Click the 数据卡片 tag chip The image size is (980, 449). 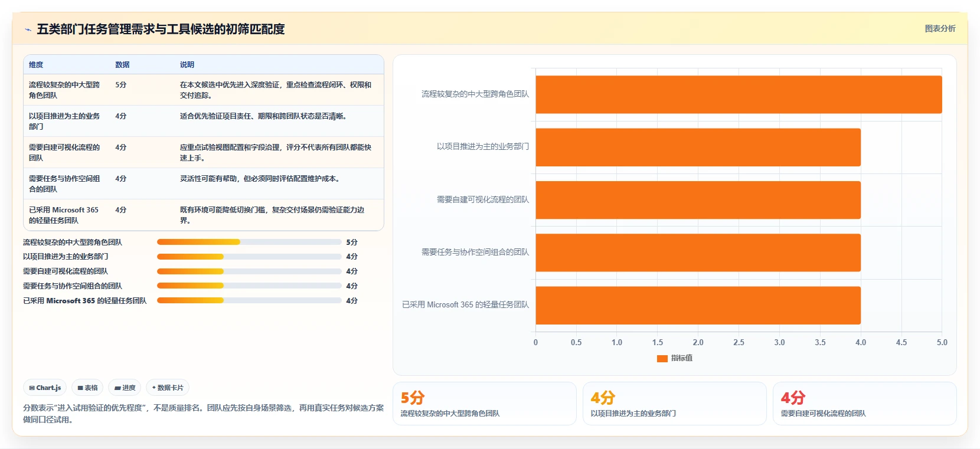pyautogui.click(x=168, y=388)
